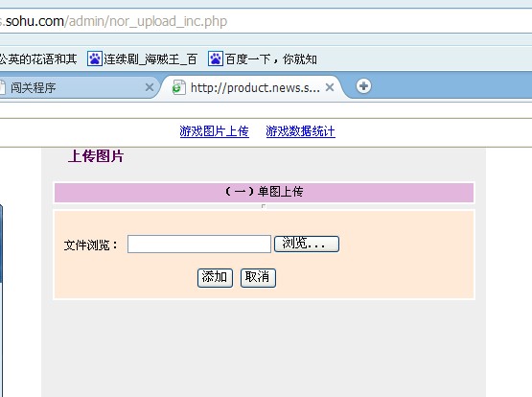Open a new tab with plus button

click(363, 86)
